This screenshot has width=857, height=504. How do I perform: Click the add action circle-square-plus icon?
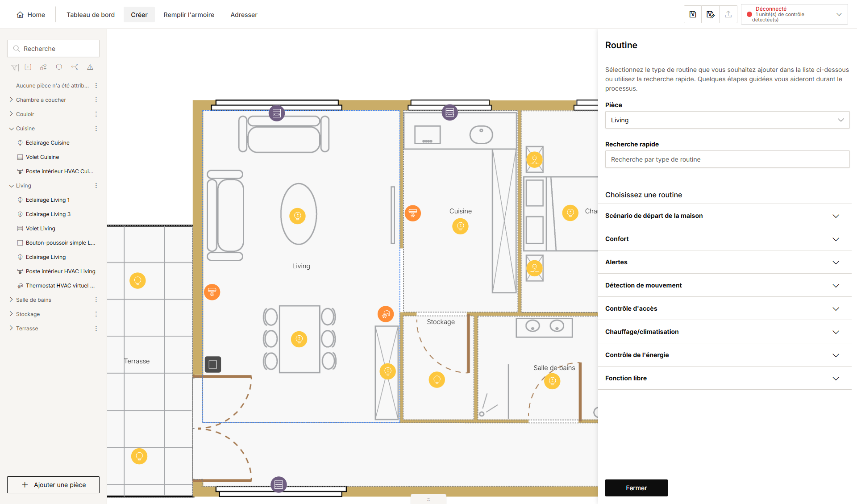43,67
